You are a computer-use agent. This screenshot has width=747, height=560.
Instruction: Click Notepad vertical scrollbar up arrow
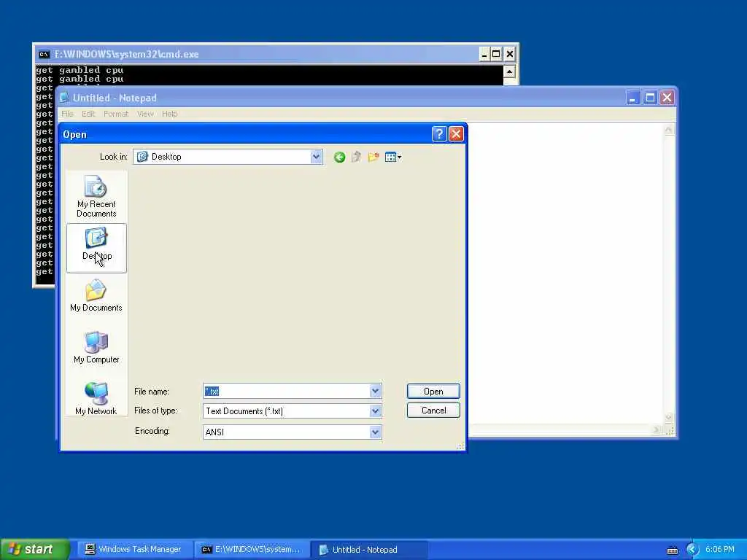669,130
